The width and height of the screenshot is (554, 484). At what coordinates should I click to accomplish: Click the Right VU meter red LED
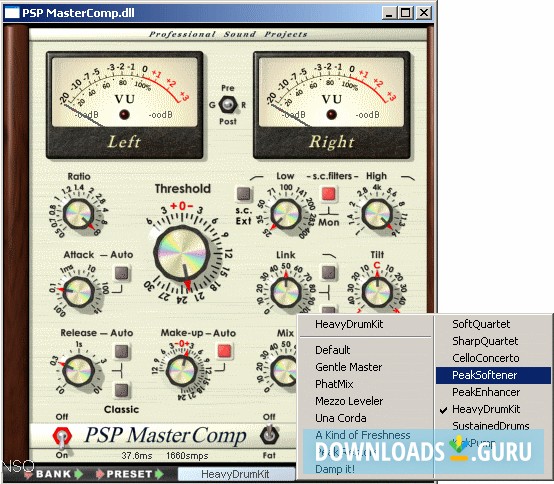point(331,114)
